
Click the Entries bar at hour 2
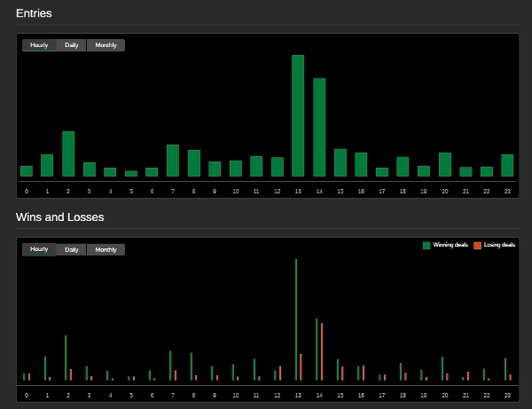click(x=68, y=153)
